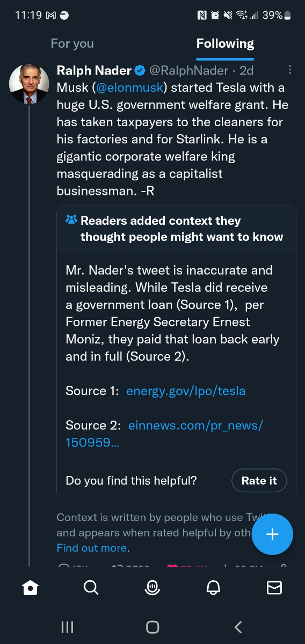Open the Search magnifier icon
305x644 pixels.
click(91, 588)
